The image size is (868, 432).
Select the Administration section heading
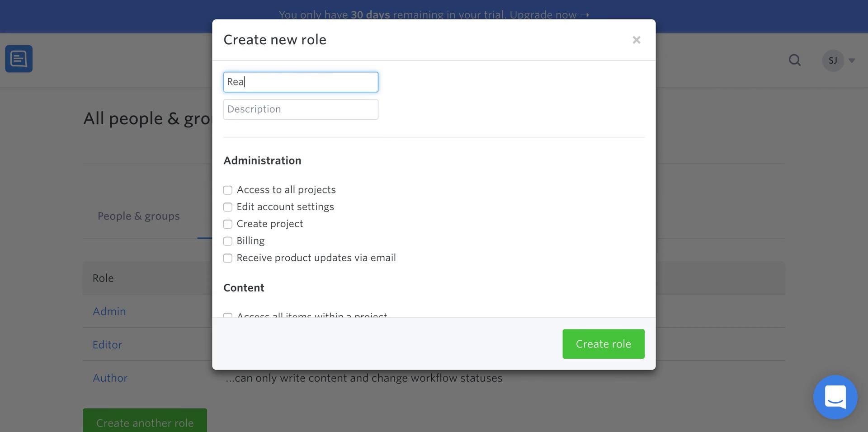[262, 160]
